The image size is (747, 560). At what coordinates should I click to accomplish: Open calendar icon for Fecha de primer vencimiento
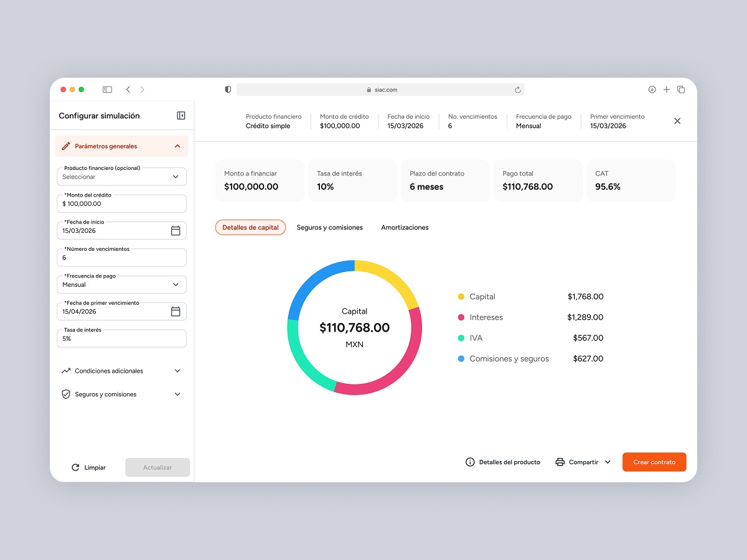point(176,311)
